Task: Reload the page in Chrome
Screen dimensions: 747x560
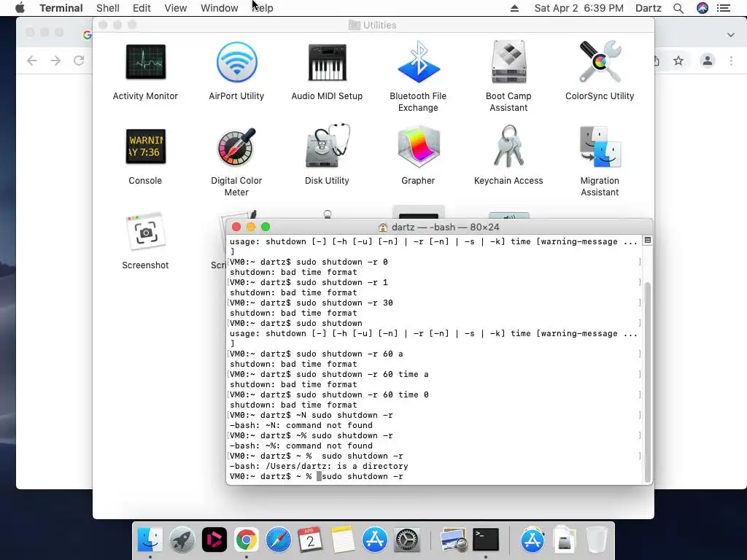Action: 79,61
